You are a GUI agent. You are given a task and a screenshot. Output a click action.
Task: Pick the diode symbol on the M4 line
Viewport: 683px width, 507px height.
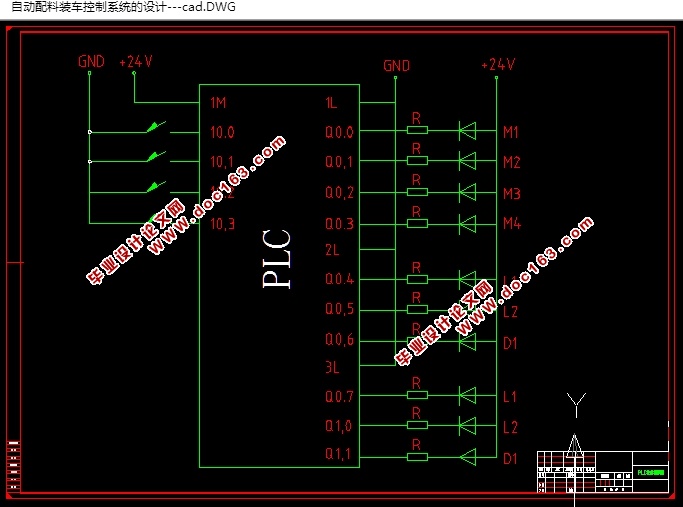467,225
